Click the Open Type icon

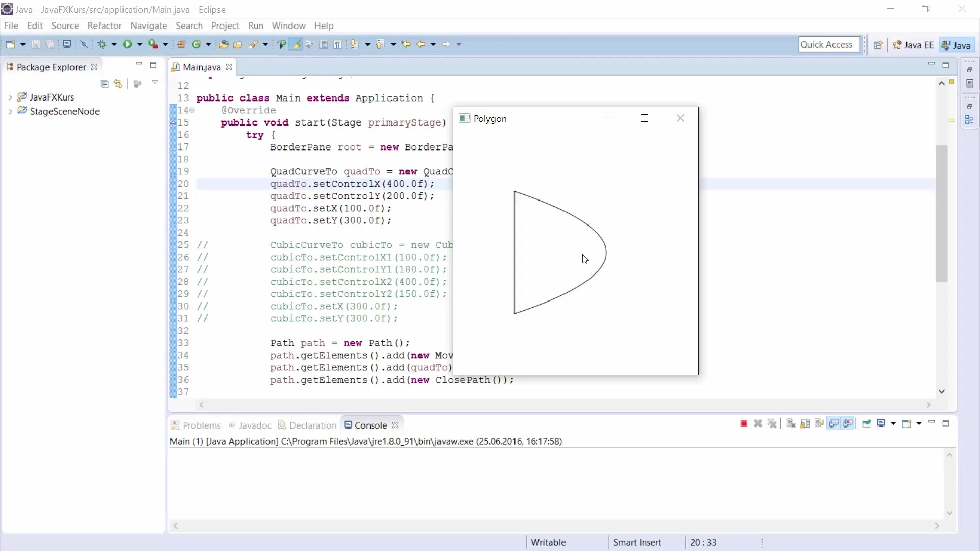click(224, 44)
